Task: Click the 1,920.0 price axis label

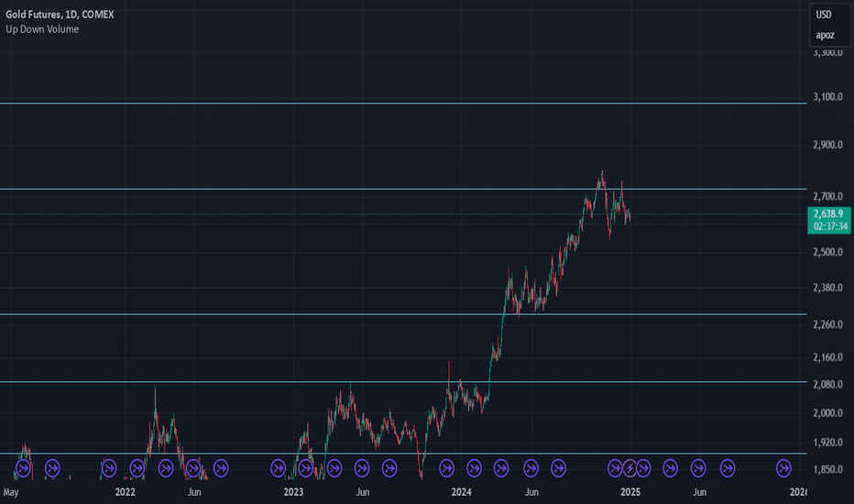Action: [x=827, y=443]
